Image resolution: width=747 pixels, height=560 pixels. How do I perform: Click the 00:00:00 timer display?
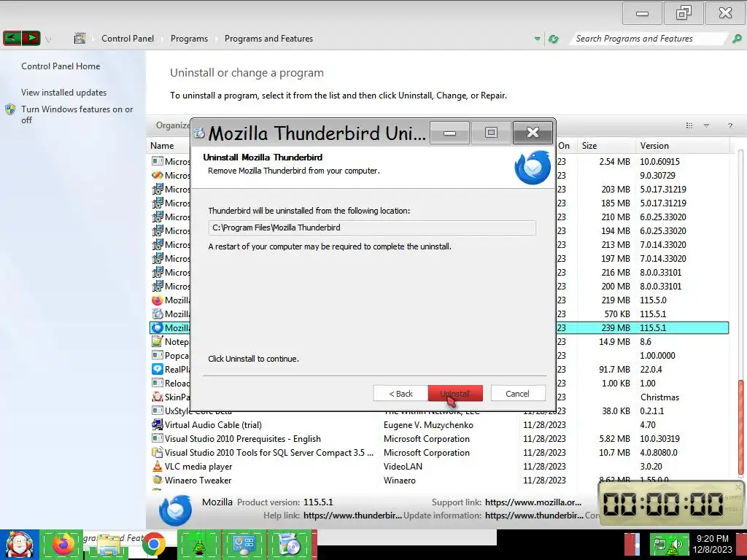point(662,504)
